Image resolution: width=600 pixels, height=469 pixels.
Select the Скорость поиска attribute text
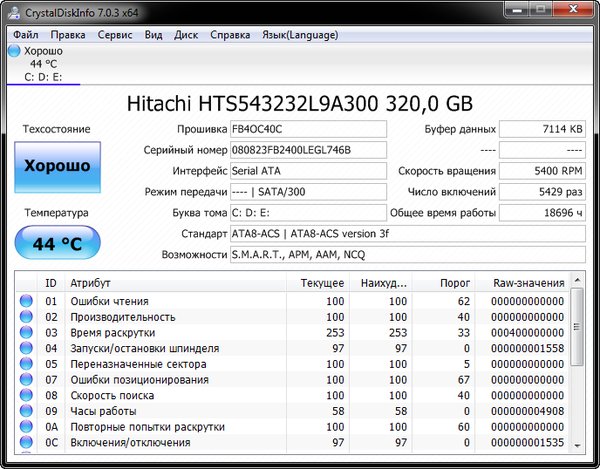[112, 396]
